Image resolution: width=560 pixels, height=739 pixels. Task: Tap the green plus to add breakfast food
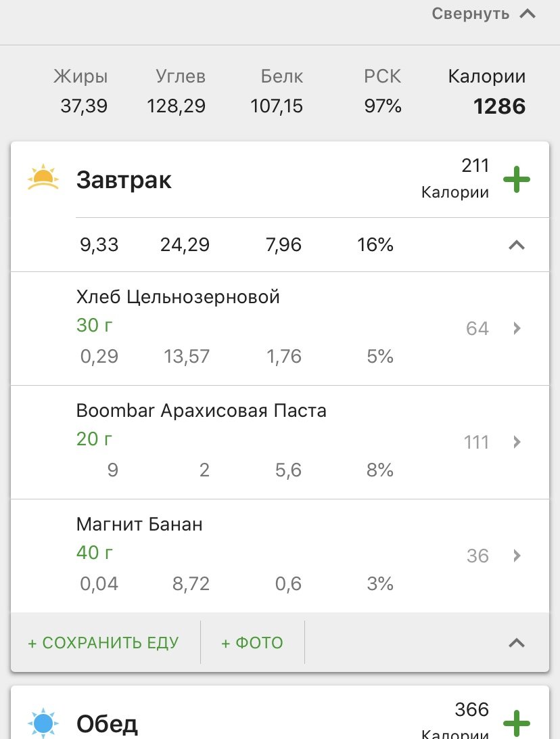[x=517, y=180]
